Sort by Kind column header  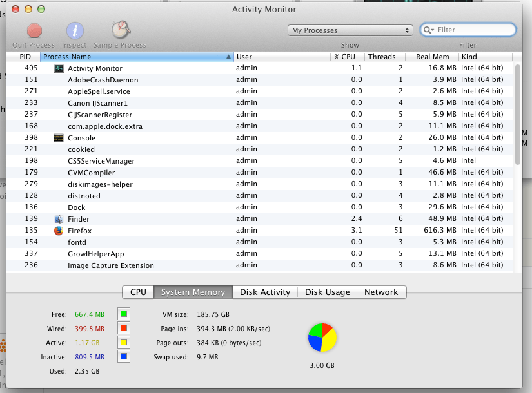486,57
